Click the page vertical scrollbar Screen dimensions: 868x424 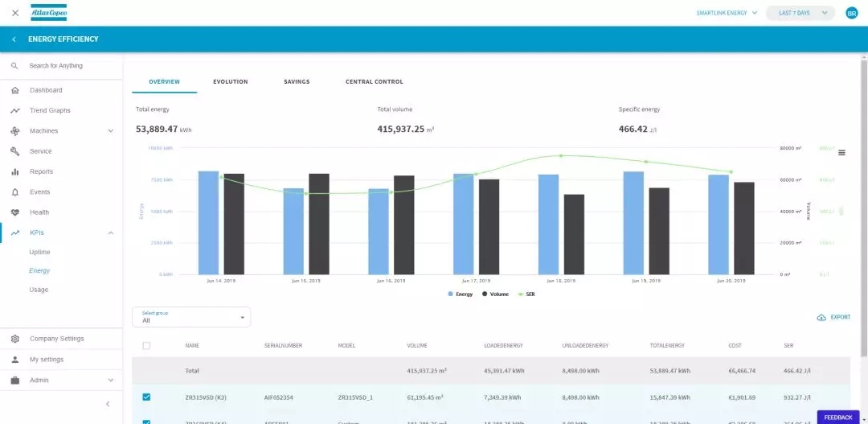pyautogui.click(x=863, y=208)
